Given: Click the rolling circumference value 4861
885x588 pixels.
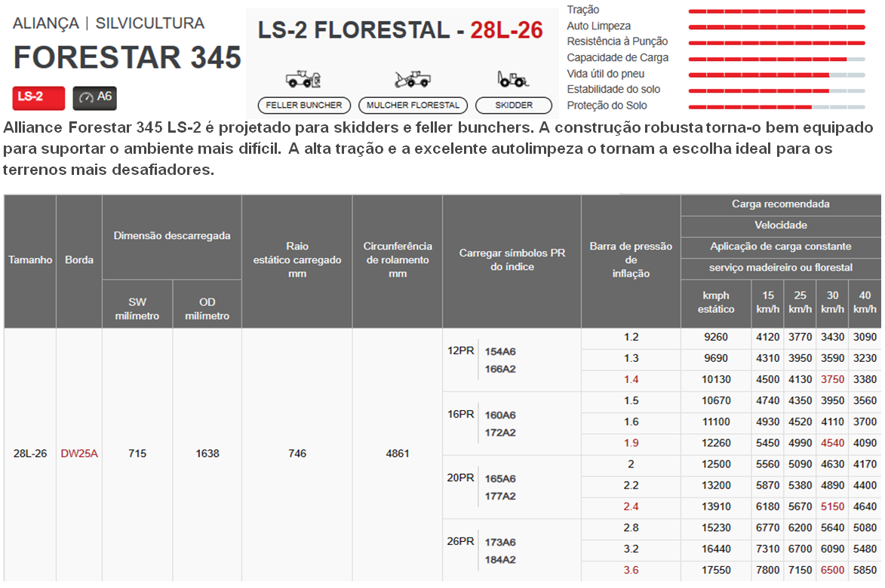Looking at the screenshot, I should pos(398,454).
